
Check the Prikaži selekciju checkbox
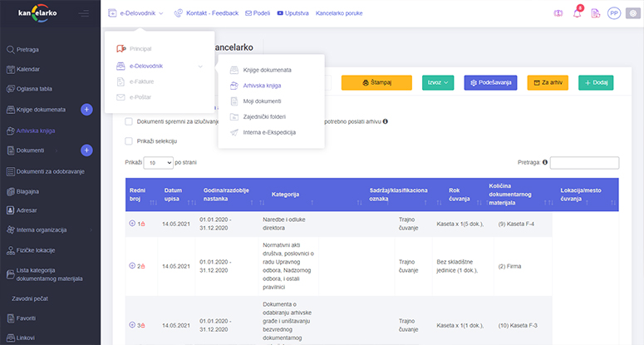(129, 141)
